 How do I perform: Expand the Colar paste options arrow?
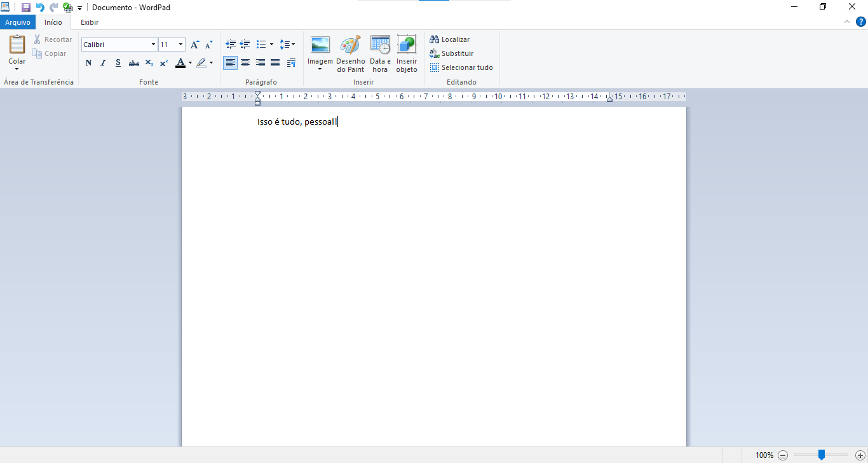(17, 69)
